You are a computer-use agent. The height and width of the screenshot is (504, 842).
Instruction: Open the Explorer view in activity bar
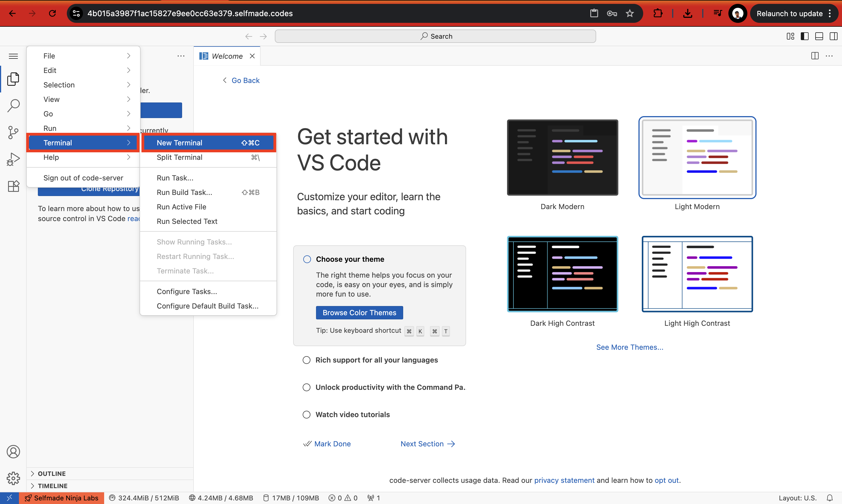tap(13, 79)
